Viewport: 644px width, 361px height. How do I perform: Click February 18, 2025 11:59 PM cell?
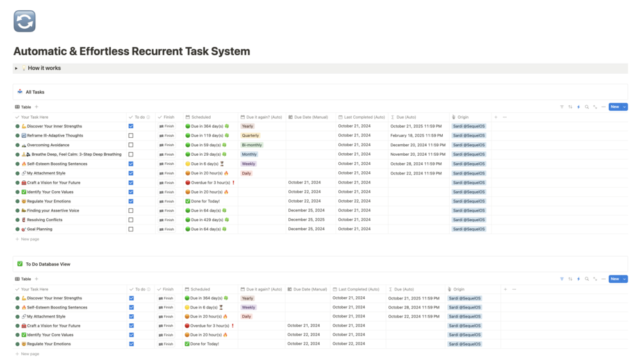(x=417, y=135)
